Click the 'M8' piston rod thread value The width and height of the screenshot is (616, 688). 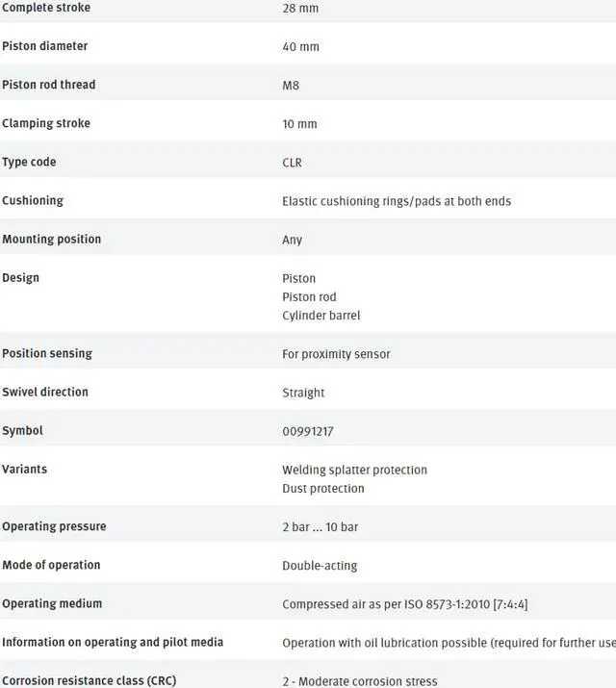[291, 86]
